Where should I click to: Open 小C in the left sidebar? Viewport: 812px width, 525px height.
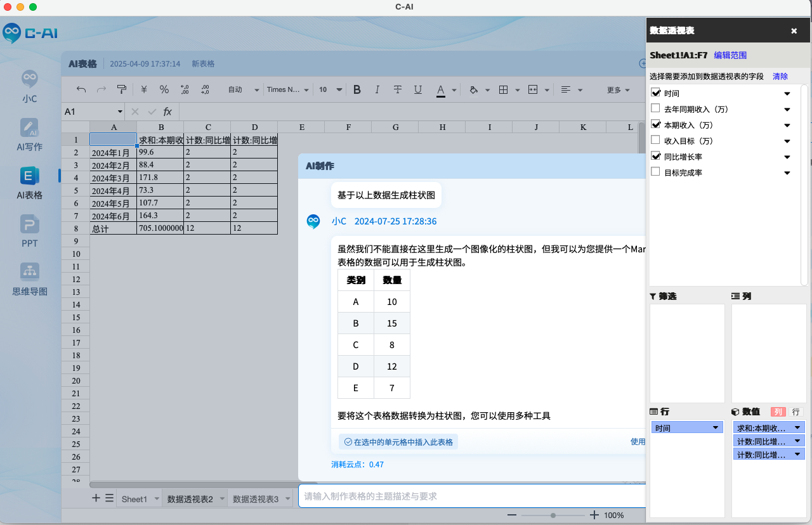point(29,86)
